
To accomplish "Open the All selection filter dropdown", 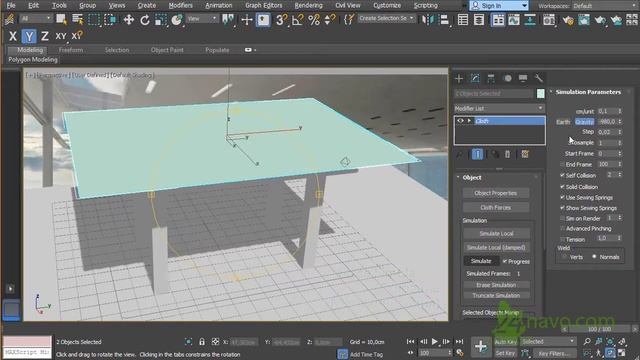I will point(36,19).
